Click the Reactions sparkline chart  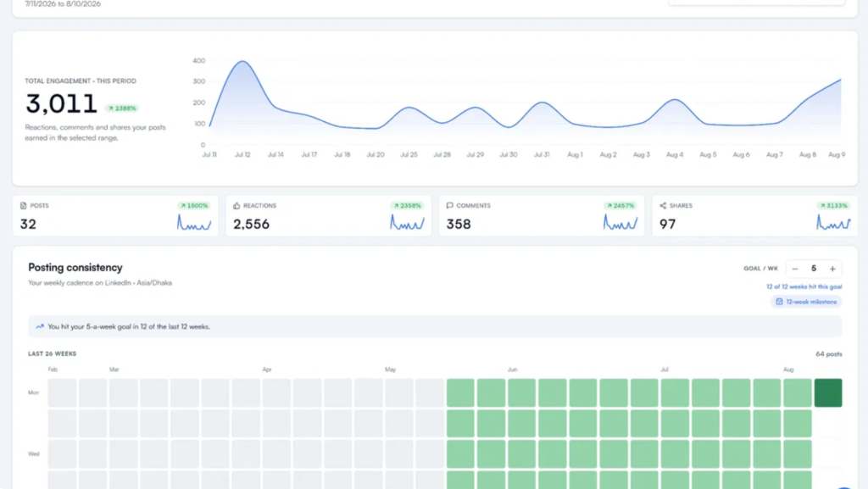(x=407, y=222)
